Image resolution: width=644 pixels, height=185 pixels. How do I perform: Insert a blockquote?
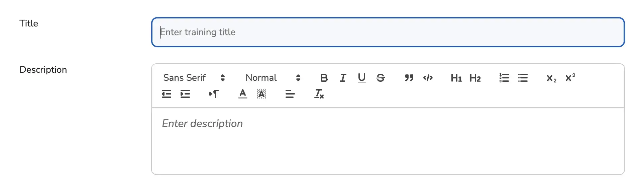point(409,78)
